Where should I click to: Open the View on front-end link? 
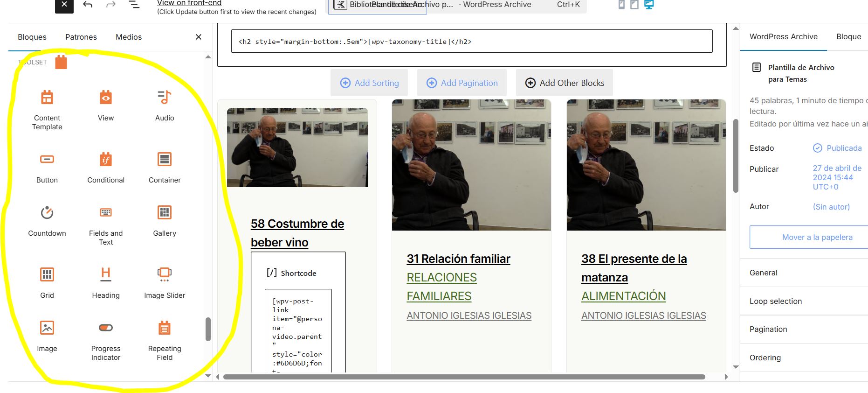[189, 3]
